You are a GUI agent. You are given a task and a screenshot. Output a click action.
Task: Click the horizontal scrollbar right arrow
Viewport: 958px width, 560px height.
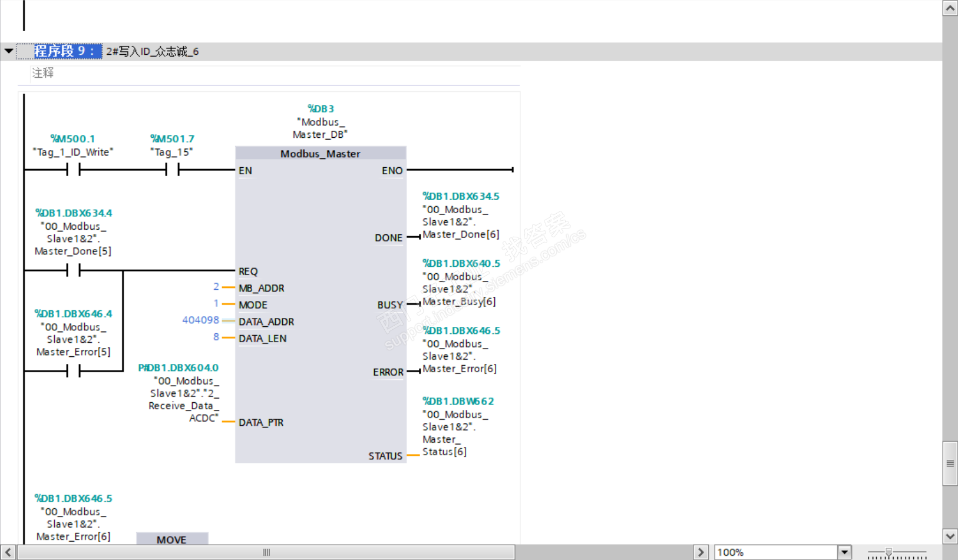point(701,552)
